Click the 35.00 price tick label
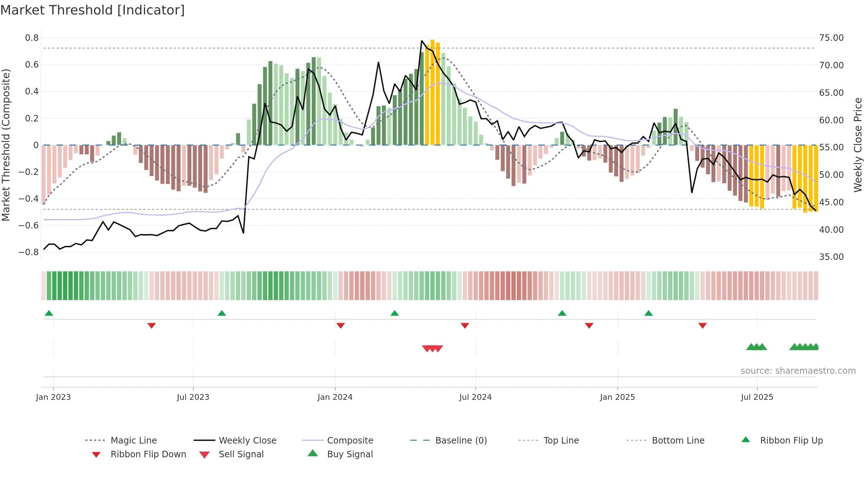The image size is (868, 488). click(x=831, y=257)
